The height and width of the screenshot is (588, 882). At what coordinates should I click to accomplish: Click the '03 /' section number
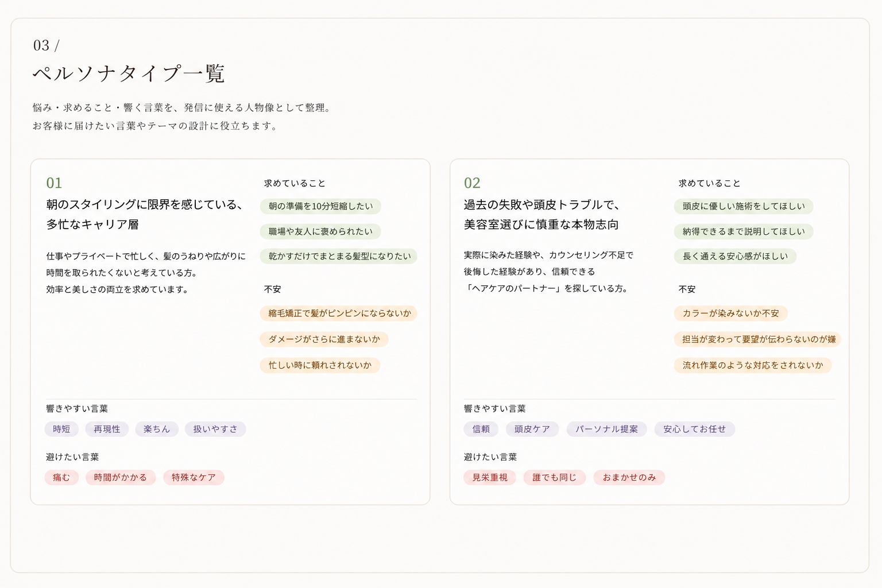[x=47, y=45]
